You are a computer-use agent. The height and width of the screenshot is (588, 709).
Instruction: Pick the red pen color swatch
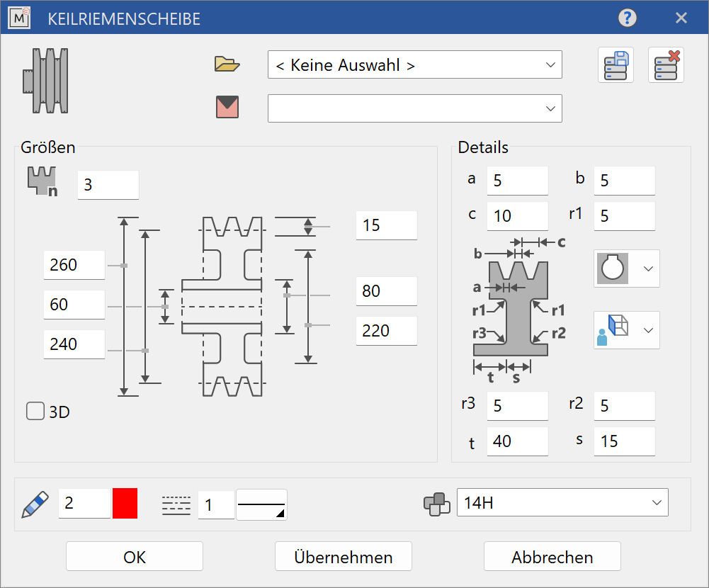coord(125,504)
